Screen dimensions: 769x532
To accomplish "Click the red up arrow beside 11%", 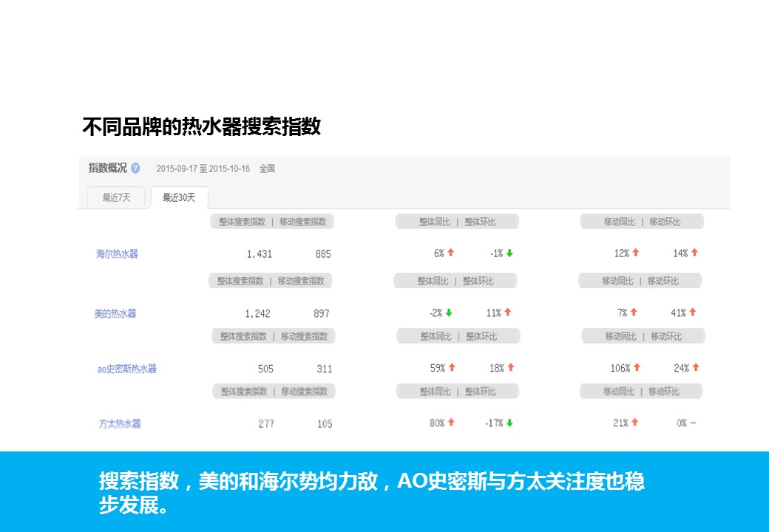I will (507, 312).
